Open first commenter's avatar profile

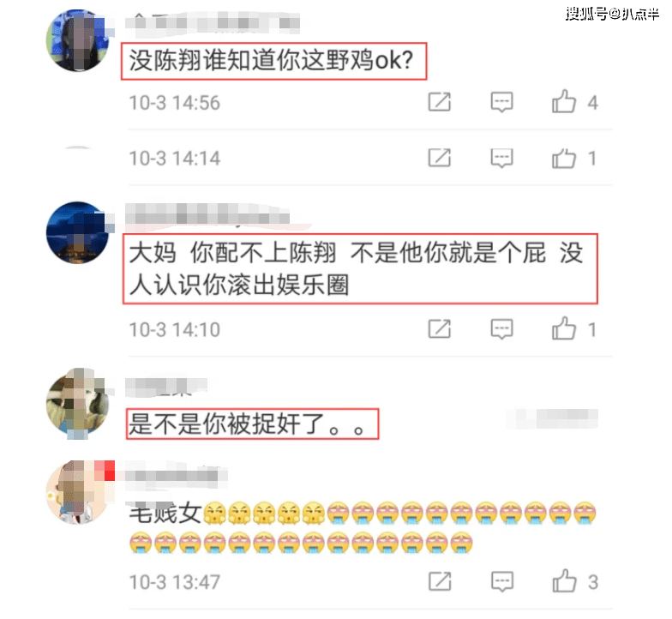coord(77,40)
